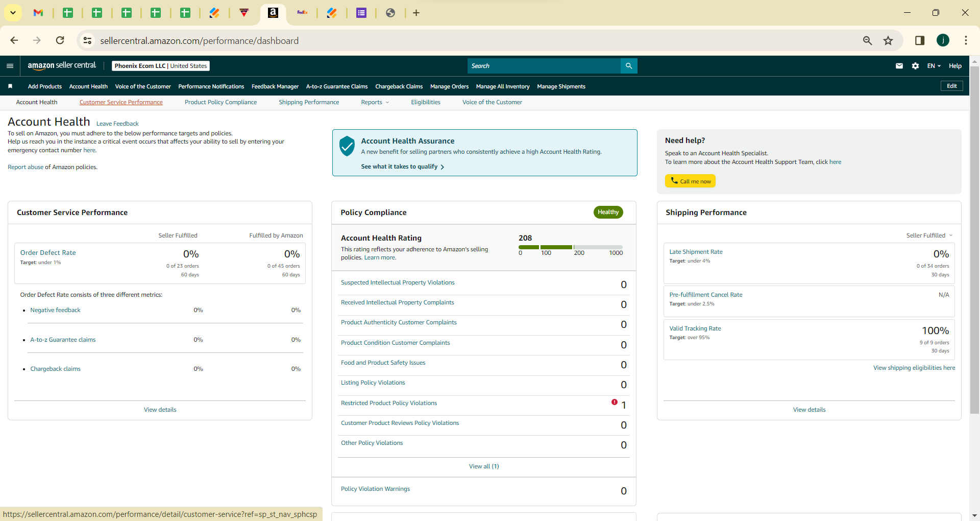The width and height of the screenshot is (980, 521).
Task: Open Manage Shipments
Action: coord(561,86)
